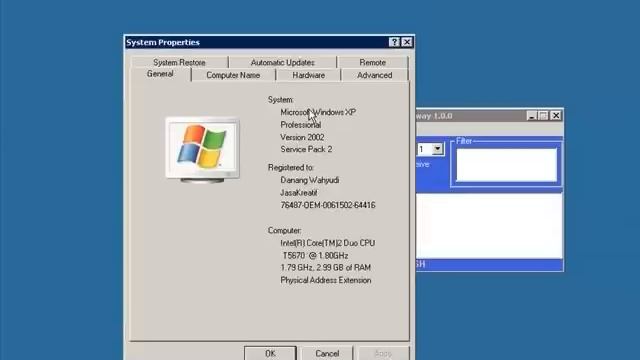Switch to the Hardware tab

(309, 75)
